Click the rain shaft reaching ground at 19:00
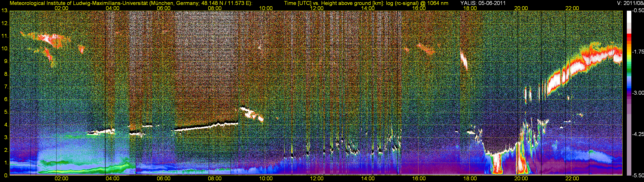Image resolution: width=644 pixels, height=182 pixels. click(x=497, y=164)
